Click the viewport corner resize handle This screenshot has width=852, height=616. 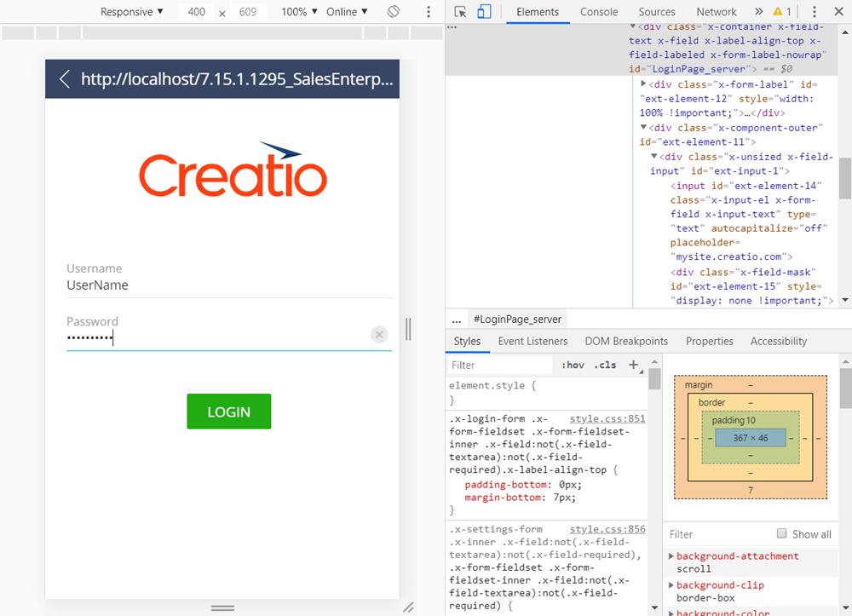[x=408, y=607]
